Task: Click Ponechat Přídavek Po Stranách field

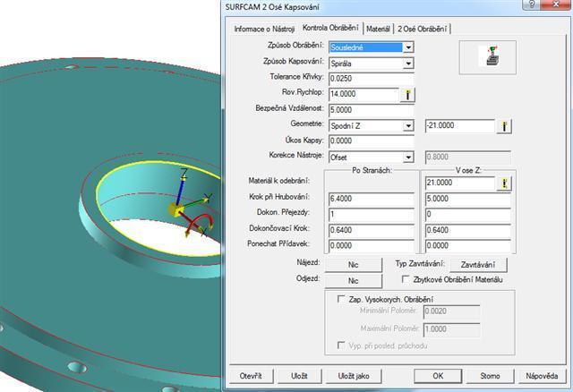Action: click(372, 246)
